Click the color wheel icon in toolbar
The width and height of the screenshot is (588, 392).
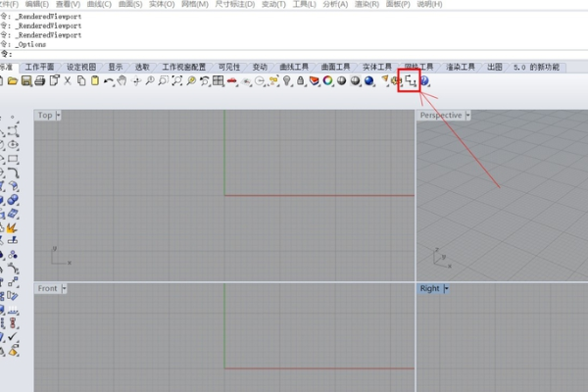(x=327, y=81)
